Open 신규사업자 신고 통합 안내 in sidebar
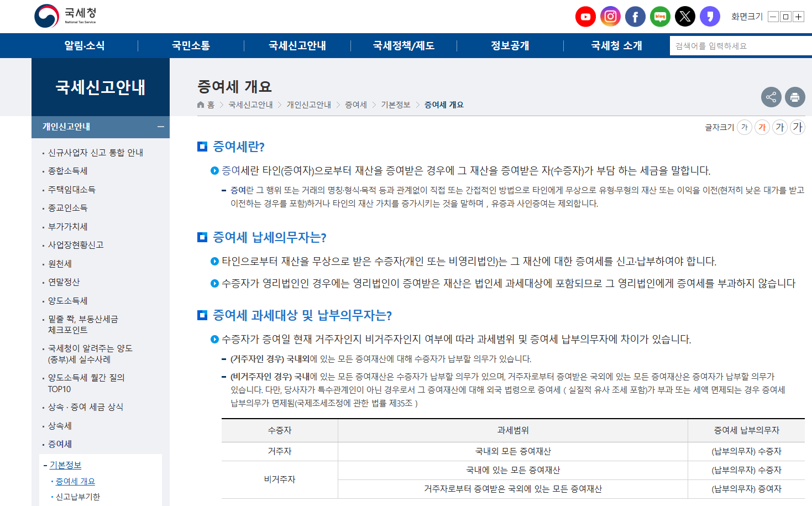The height and width of the screenshot is (506, 812). click(x=96, y=153)
